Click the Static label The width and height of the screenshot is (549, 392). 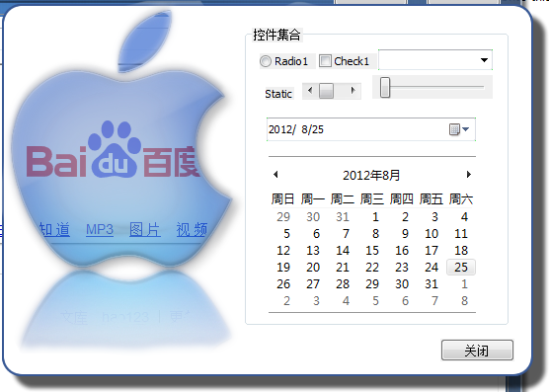(x=278, y=94)
